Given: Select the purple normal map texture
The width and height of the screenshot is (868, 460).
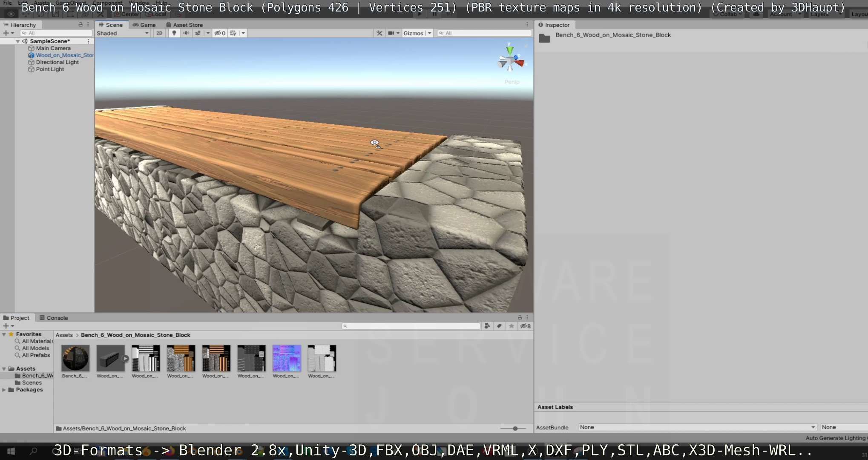Looking at the screenshot, I should [x=287, y=358].
